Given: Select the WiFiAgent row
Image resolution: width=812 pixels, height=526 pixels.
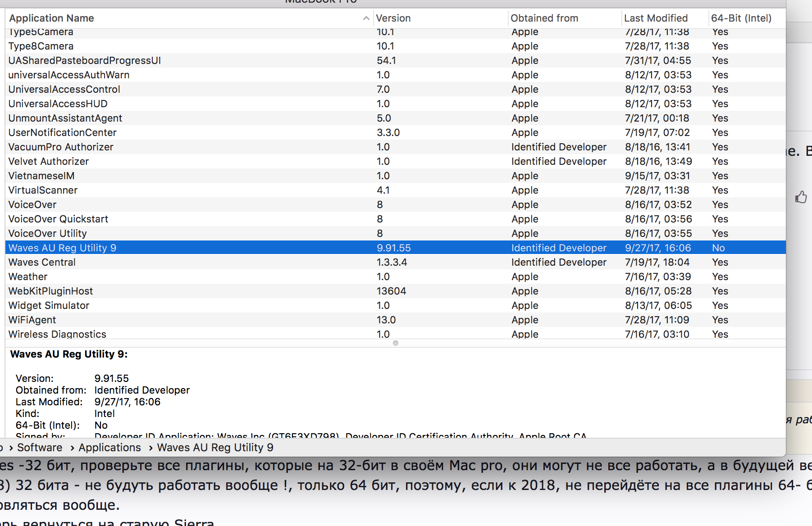Looking at the screenshot, I should tap(395, 320).
